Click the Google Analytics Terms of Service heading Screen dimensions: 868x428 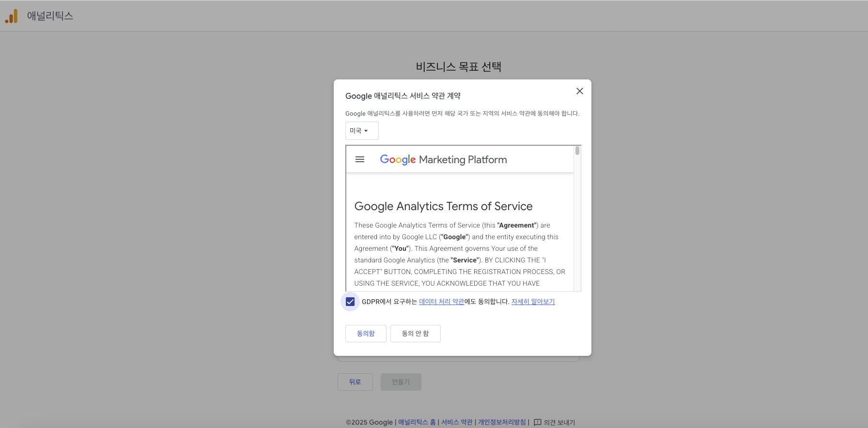(x=443, y=206)
